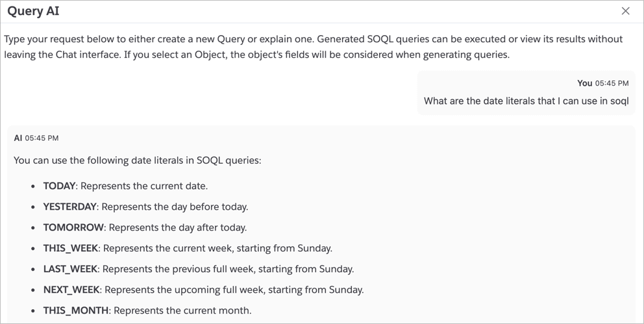Click the bold THIS_MONTH literal
Screen dimensions: 644x324
tap(75, 310)
